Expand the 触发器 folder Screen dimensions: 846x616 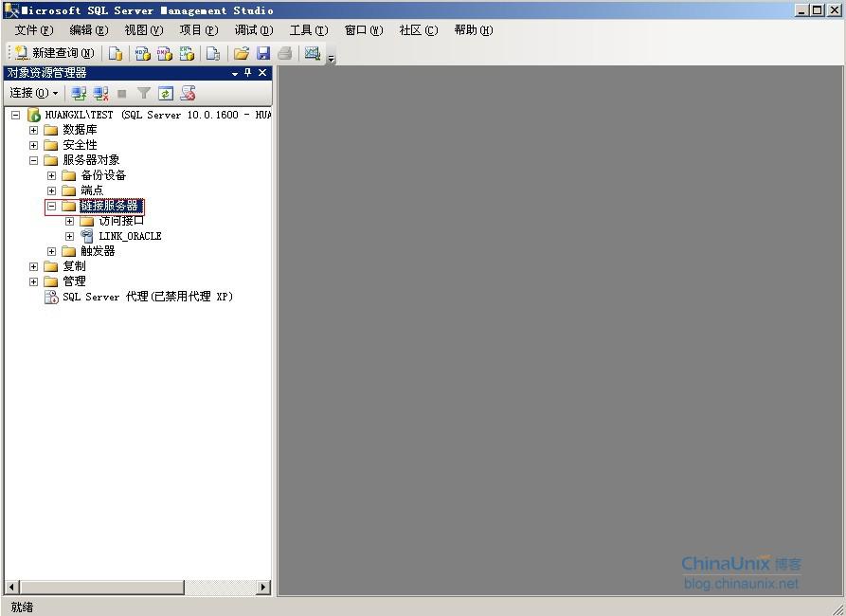(51, 251)
